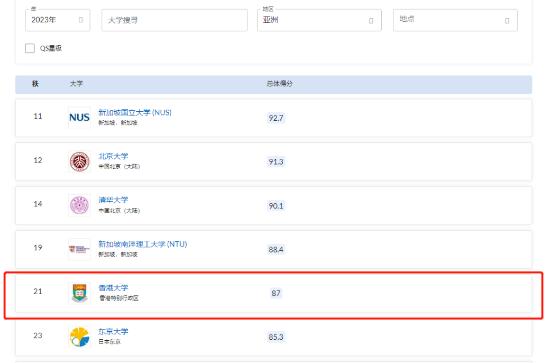Click the location text under NUS
545x363 pixels.
point(118,123)
